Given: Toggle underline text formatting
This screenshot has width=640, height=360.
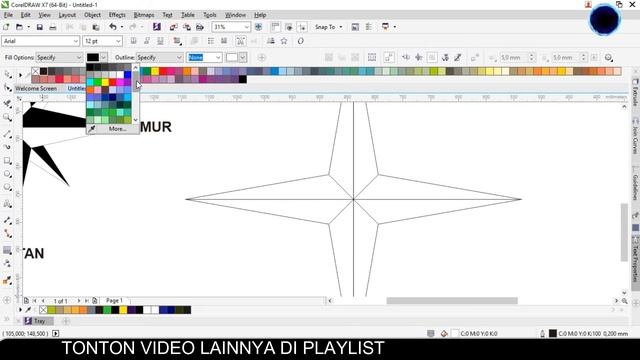Looking at the screenshot, I should pos(160,41).
